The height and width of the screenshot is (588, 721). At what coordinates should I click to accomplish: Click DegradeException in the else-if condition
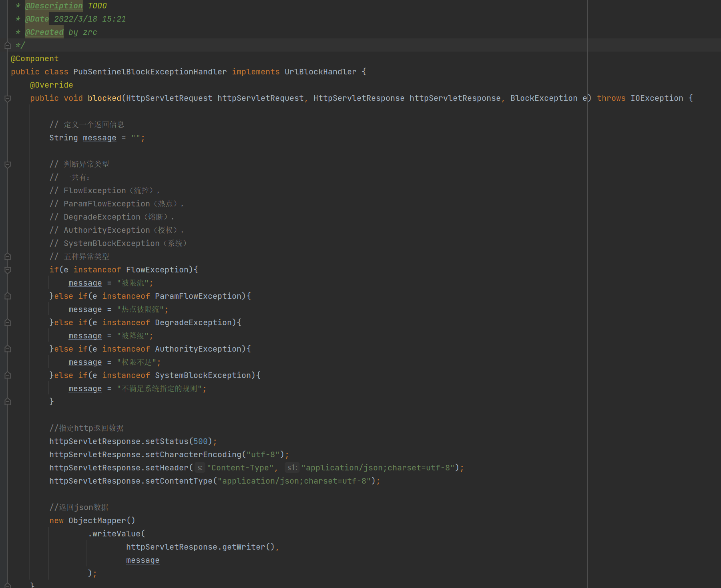pyautogui.click(x=193, y=323)
